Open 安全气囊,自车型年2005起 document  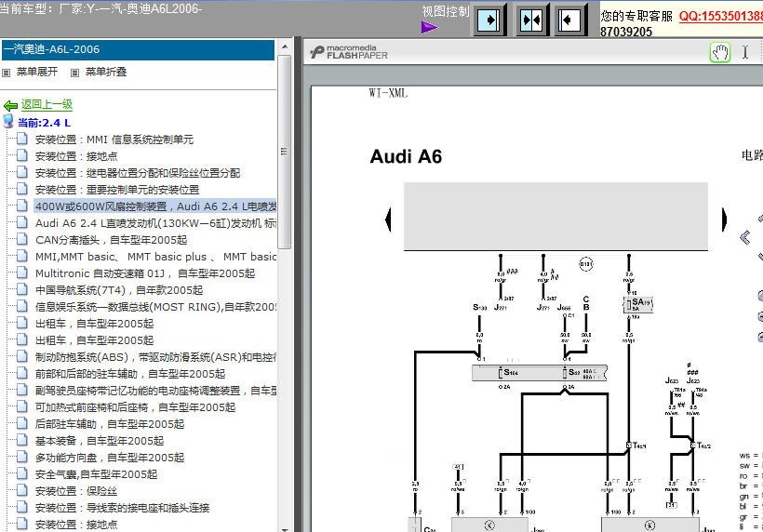click(97, 474)
